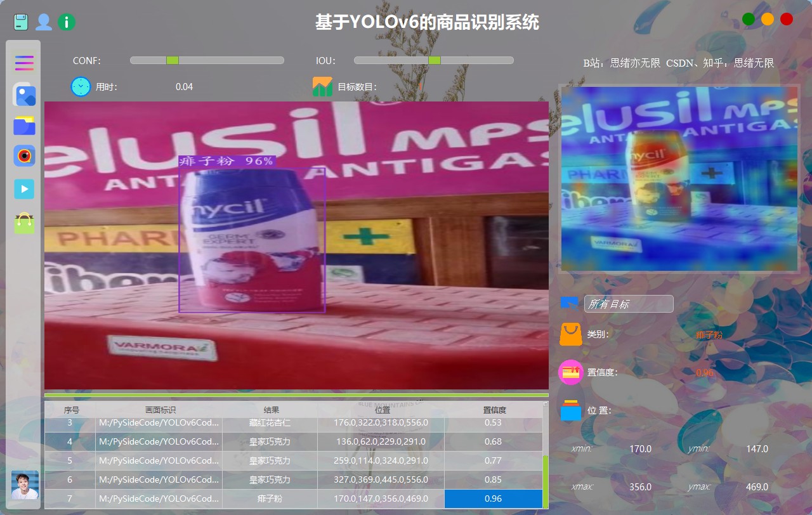Click the xmin value 170.0

point(640,449)
